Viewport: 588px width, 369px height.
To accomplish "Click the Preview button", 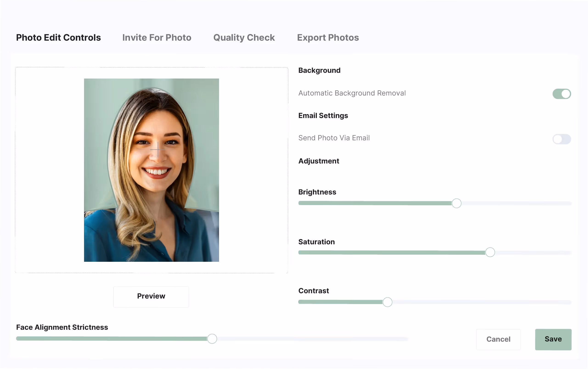I will pyautogui.click(x=151, y=296).
